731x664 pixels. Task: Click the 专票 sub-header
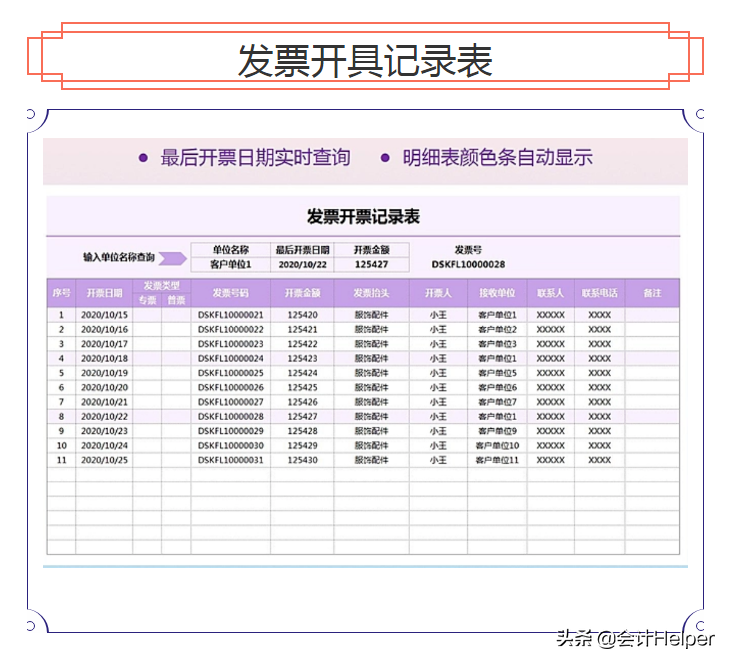coord(147,300)
